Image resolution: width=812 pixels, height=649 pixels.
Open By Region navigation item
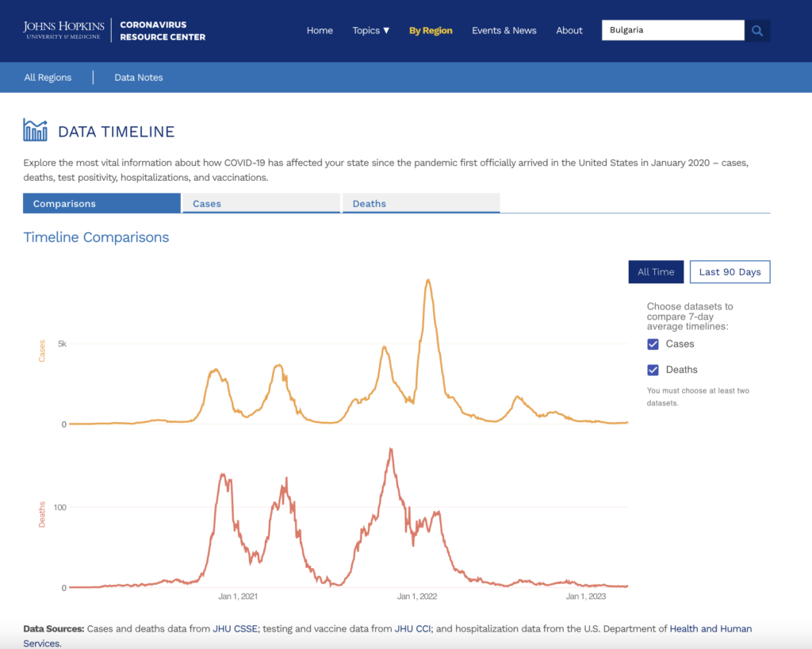click(431, 31)
